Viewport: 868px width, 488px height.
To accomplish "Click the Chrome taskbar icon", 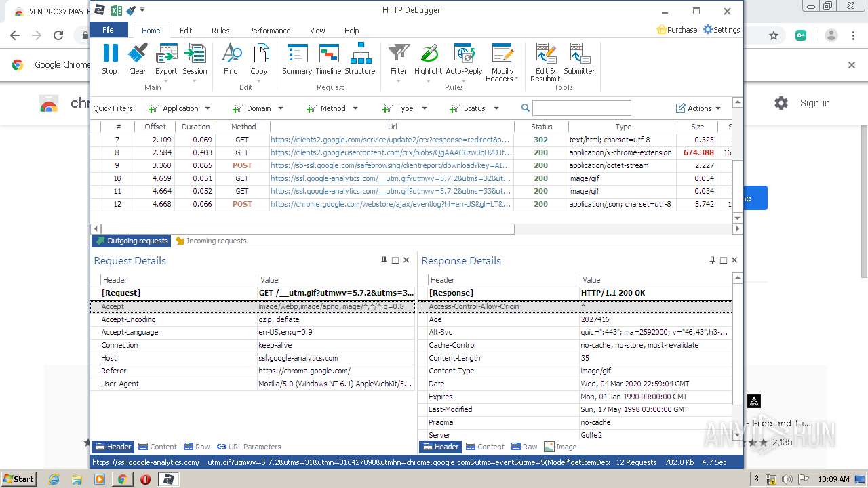I will click(x=122, y=479).
